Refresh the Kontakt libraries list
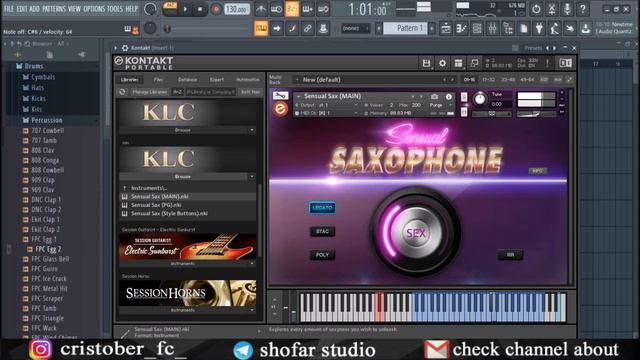 122,92
